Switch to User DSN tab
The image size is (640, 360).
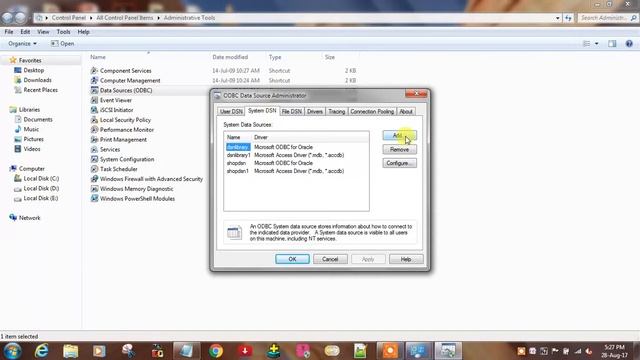(x=231, y=111)
